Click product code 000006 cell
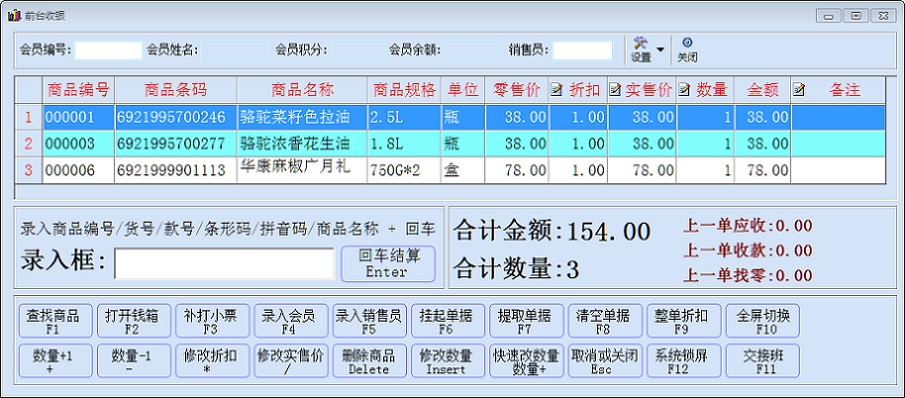 point(78,170)
